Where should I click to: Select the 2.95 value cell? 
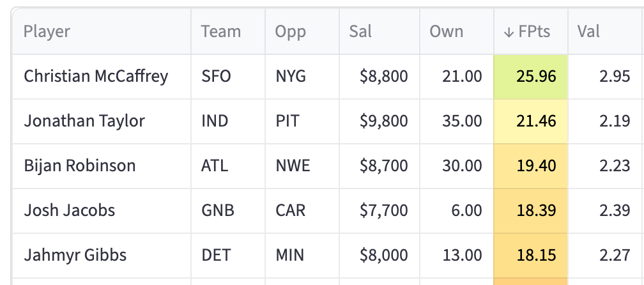(x=615, y=77)
